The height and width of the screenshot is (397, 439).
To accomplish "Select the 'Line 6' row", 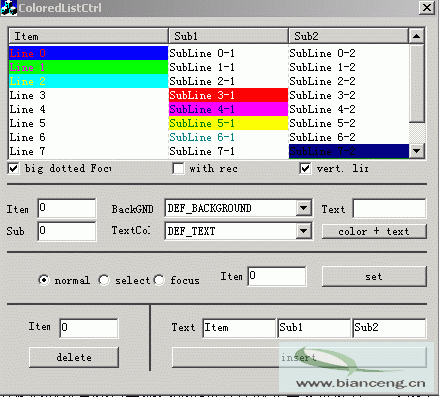I will pyautogui.click(x=88, y=137).
